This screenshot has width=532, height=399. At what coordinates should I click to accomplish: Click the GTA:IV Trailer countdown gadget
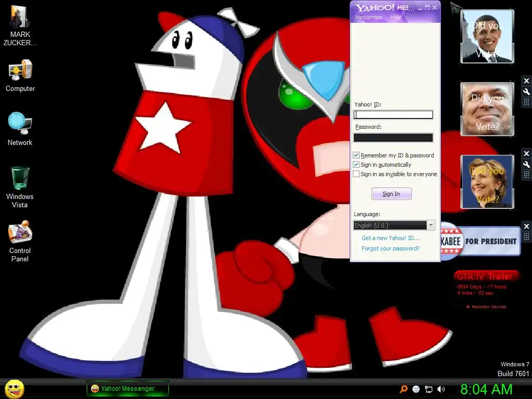pyautogui.click(x=486, y=289)
